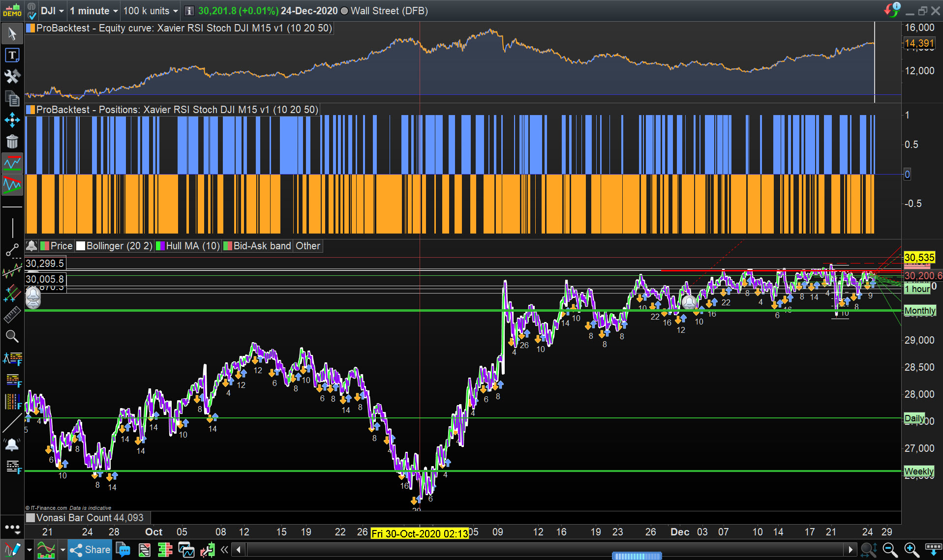Click the magnifying glass tool in sidebar
This screenshot has width=943, height=560.
pos(12,336)
